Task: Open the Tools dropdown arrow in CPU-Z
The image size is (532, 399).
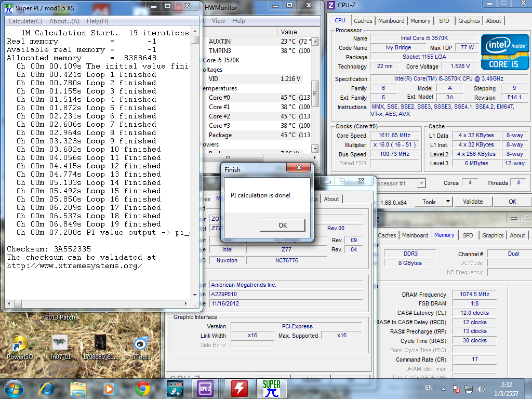Action: [x=448, y=202]
